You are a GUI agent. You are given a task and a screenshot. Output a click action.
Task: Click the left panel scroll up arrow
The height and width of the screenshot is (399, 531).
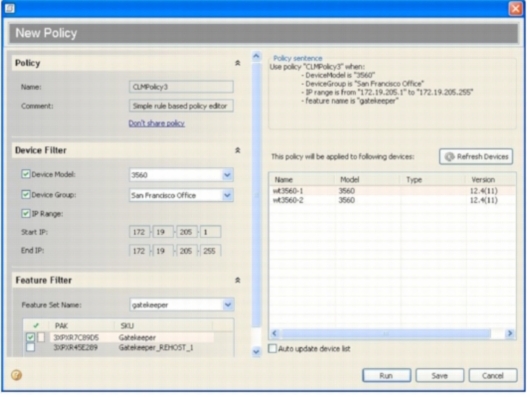coord(256,56)
